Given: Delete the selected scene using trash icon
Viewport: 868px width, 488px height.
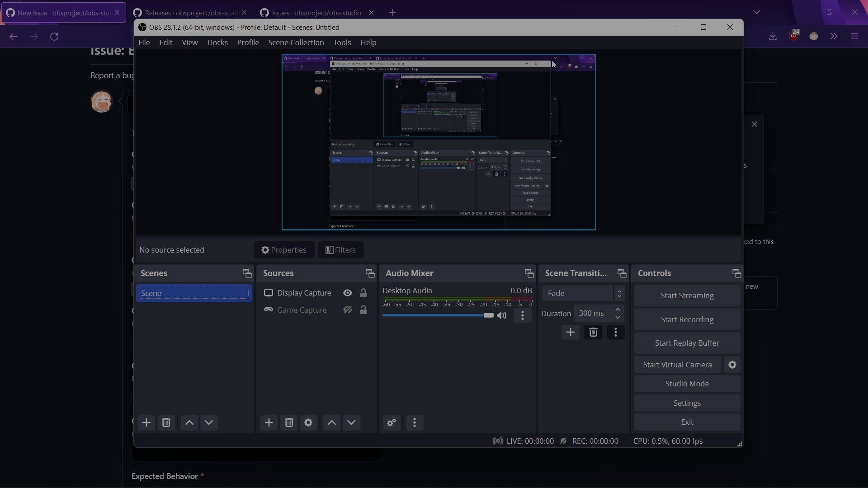Looking at the screenshot, I should coord(166,423).
